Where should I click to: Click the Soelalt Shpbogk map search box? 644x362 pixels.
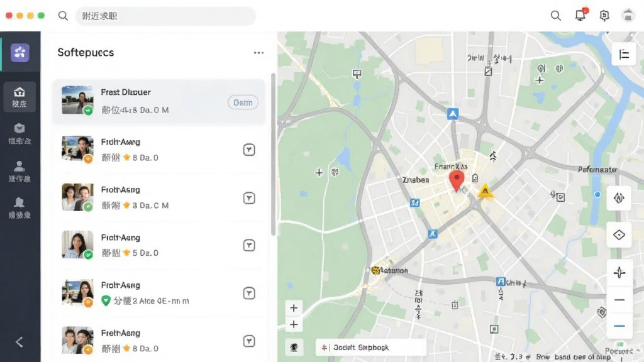[x=370, y=348]
